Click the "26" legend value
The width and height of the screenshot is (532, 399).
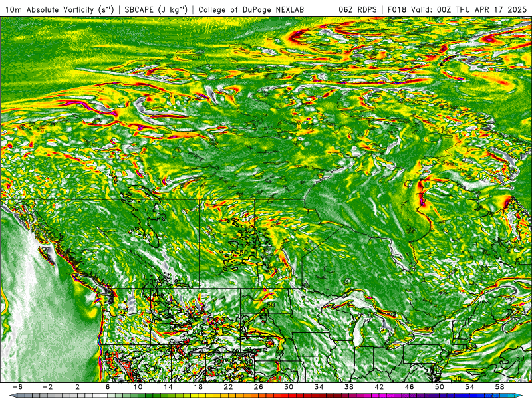[259, 387]
